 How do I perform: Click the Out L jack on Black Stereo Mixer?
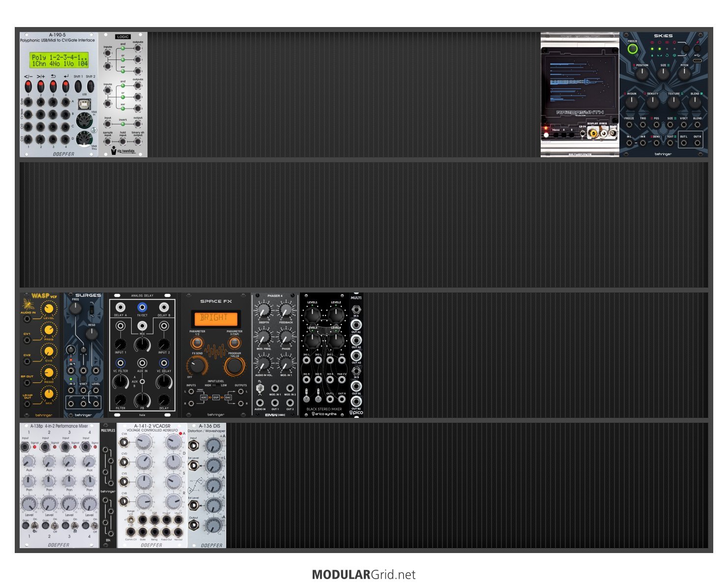[330, 399]
